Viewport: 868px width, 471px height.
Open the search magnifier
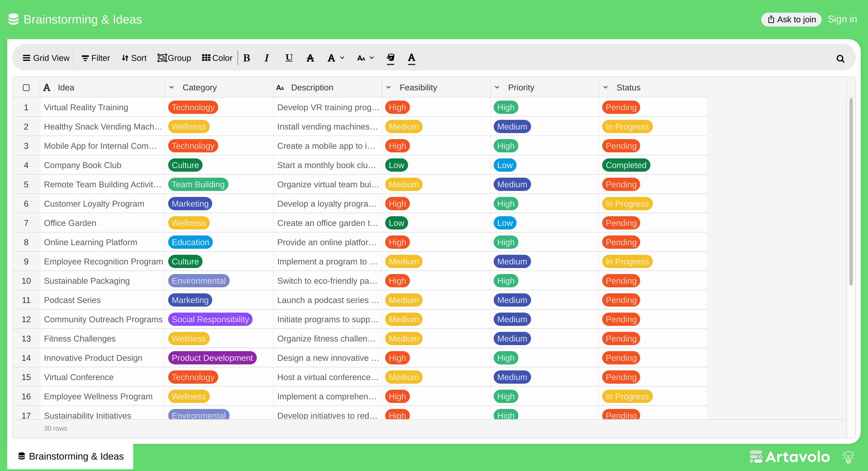point(840,59)
